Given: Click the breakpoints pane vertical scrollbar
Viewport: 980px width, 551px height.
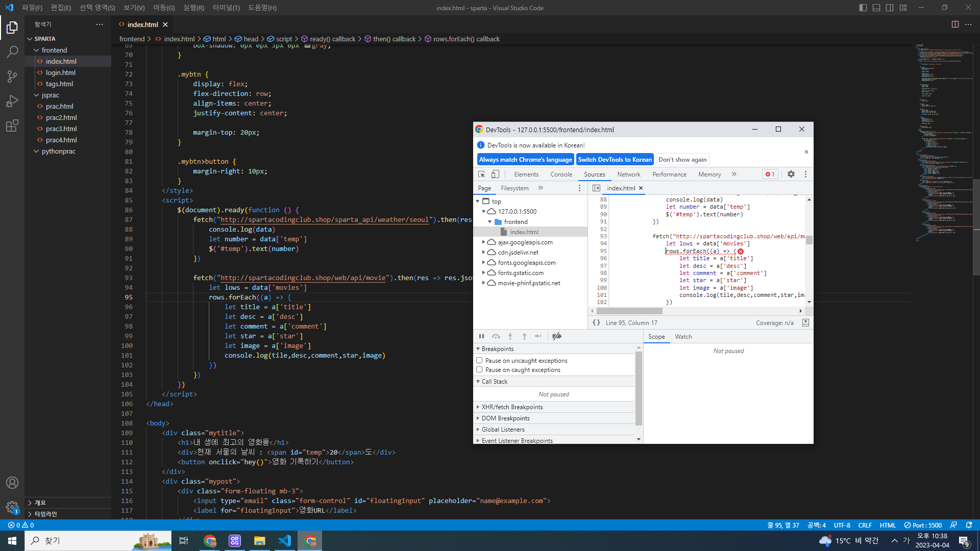Looking at the screenshot, I should [639, 389].
